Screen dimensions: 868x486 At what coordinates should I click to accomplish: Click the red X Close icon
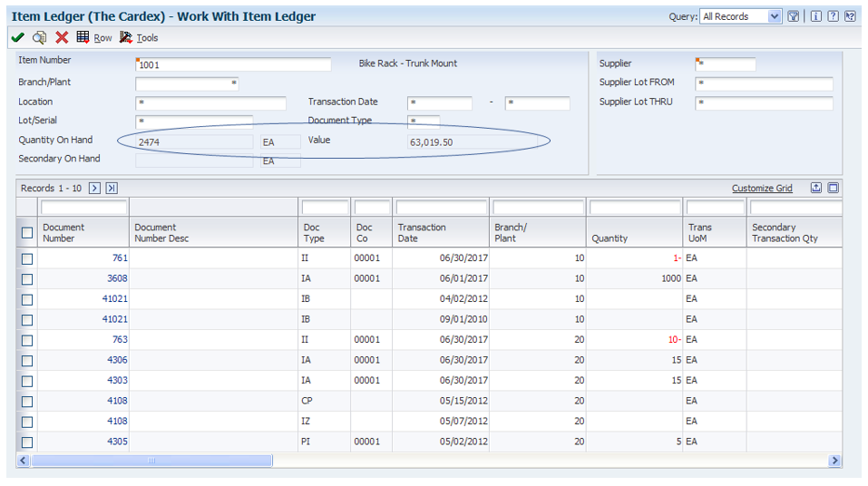point(62,38)
